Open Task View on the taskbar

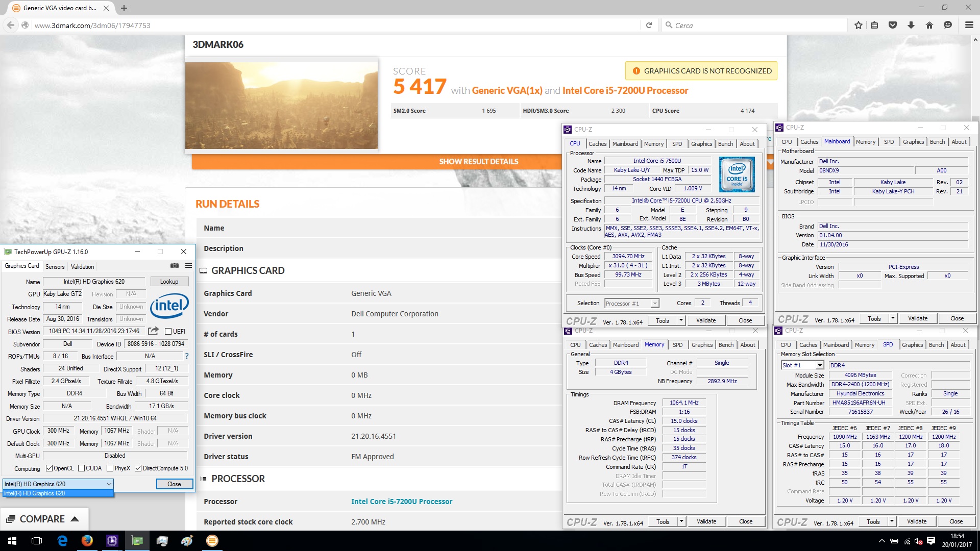click(x=37, y=541)
